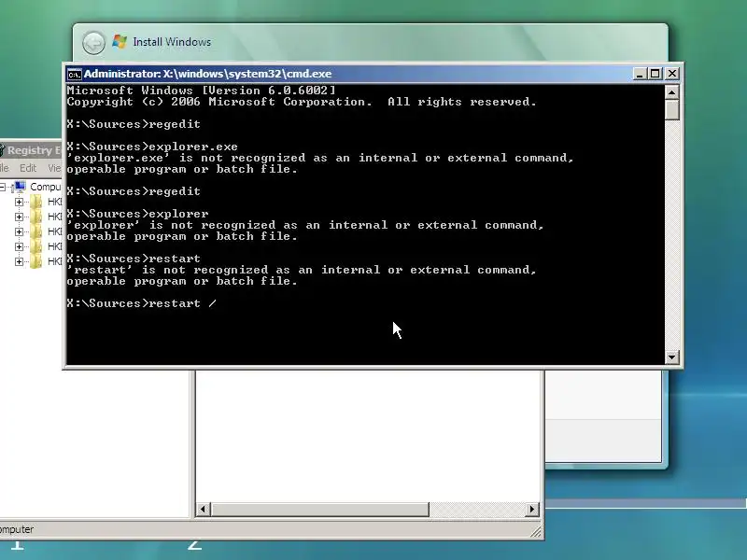Click the 'Copyright (c) 2006 Microsoft Corporation' line
This screenshot has height=560, width=747.
tap(302, 102)
